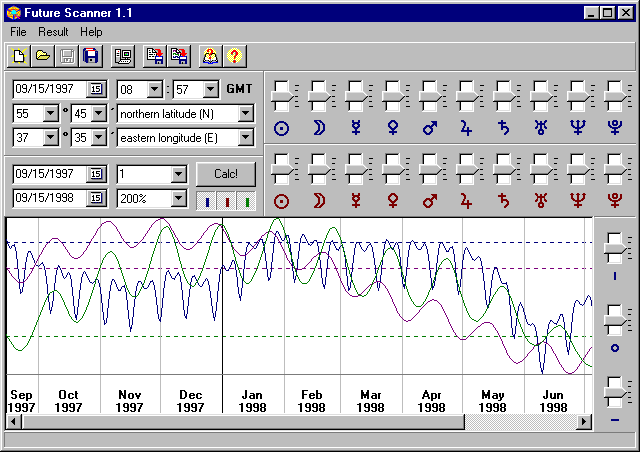The image size is (640, 452).
Task: Click the blue Sun row slider
Action: pyautogui.click(x=282, y=95)
